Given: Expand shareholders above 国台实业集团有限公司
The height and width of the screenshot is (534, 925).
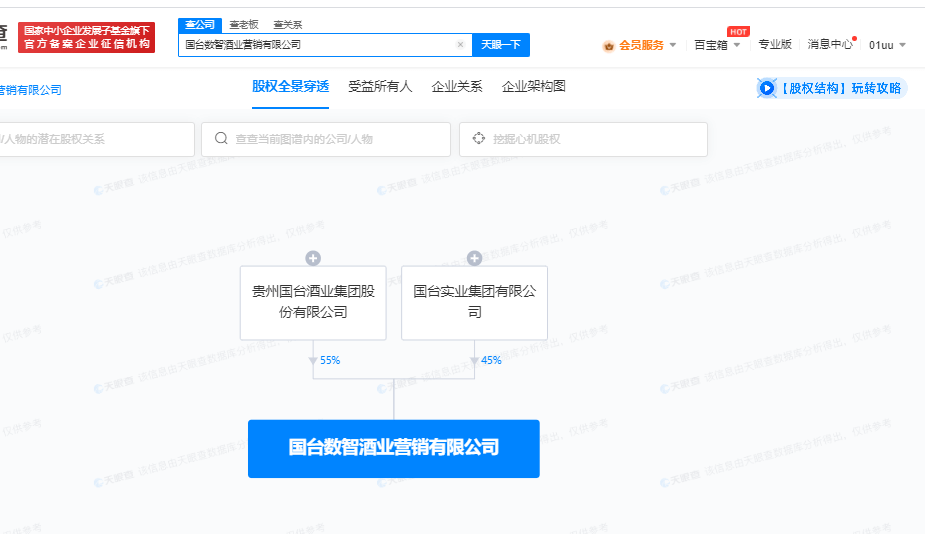Looking at the screenshot, I should coord(474,258).
